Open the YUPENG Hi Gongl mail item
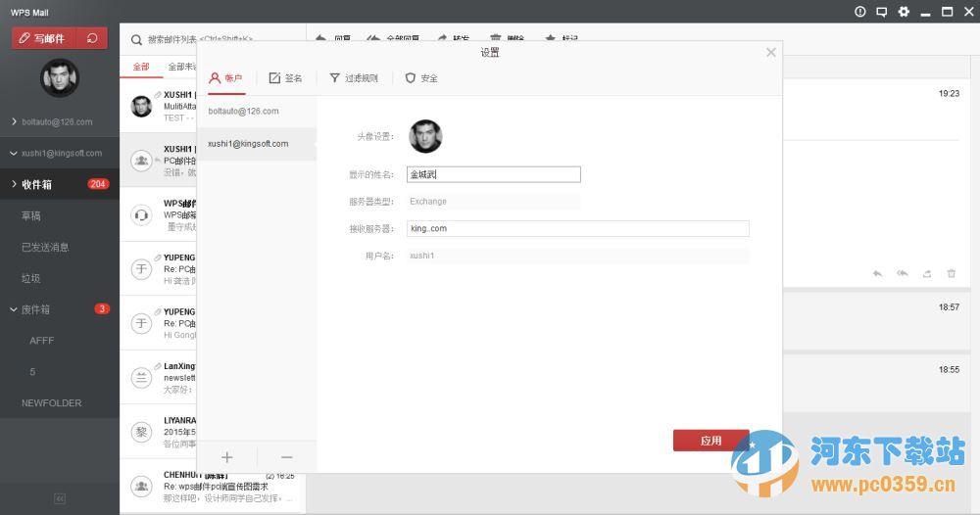The width and height of the screenshot is (980, 515). pyautogui.click(x=158, y=323)
